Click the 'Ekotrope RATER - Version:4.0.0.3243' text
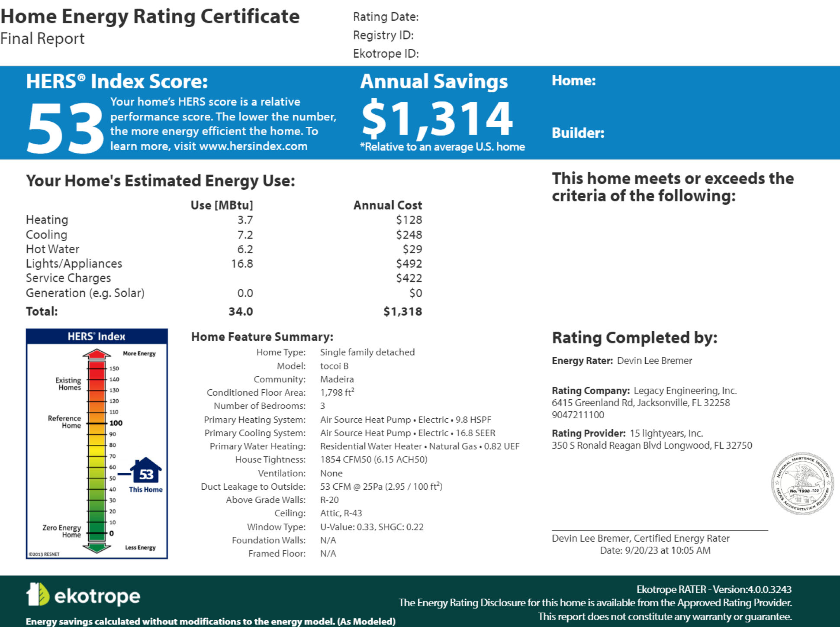This screenshot has height=627, width=840. (714, 589)
